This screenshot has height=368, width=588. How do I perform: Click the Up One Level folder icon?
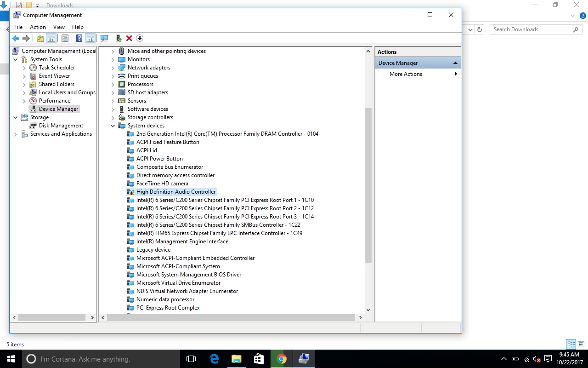[40, 39]
